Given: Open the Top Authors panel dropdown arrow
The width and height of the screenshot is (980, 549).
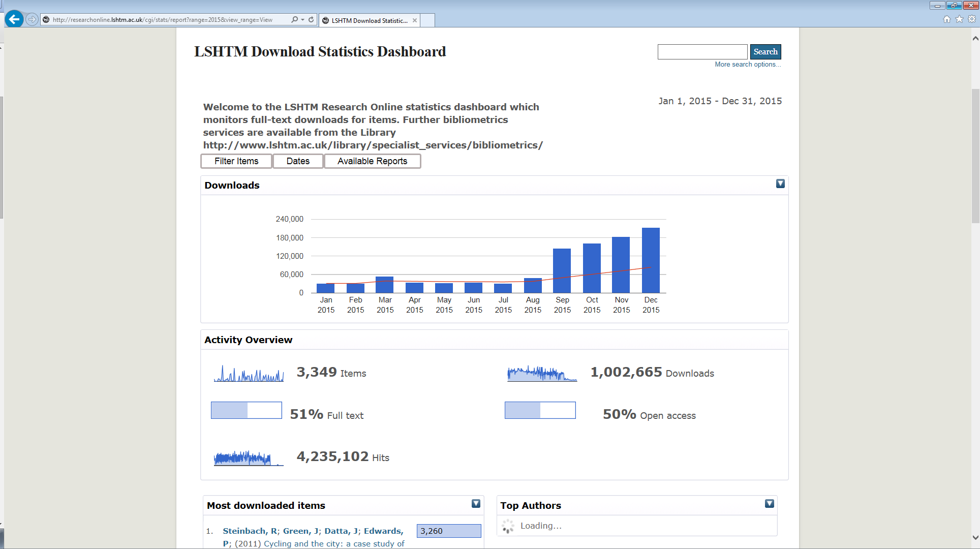Looking at the screenshot, I should pyautogui.click(x=769, y=503).
